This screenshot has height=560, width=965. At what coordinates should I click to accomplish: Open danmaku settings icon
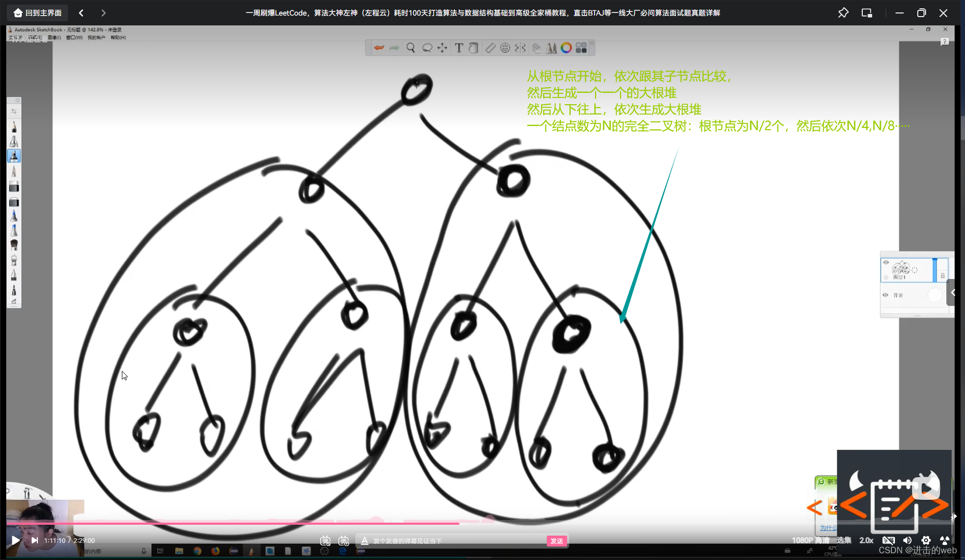coord(343,541)
